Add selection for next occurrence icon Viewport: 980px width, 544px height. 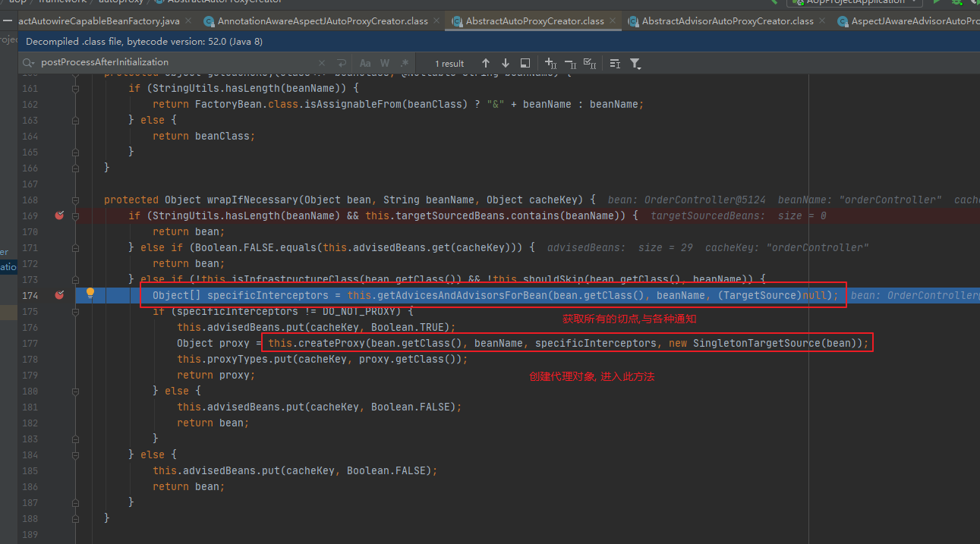coord(551,63)
